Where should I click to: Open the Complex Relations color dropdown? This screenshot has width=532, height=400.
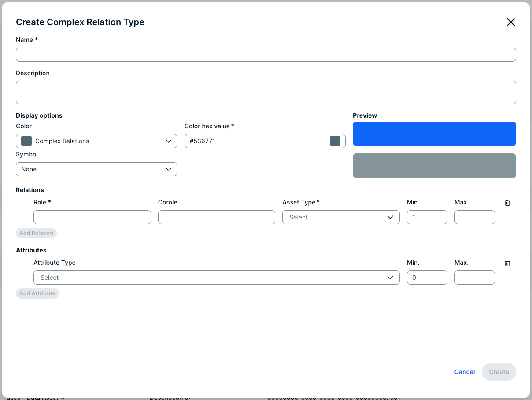pyautogui.click(x=96, y=141)
